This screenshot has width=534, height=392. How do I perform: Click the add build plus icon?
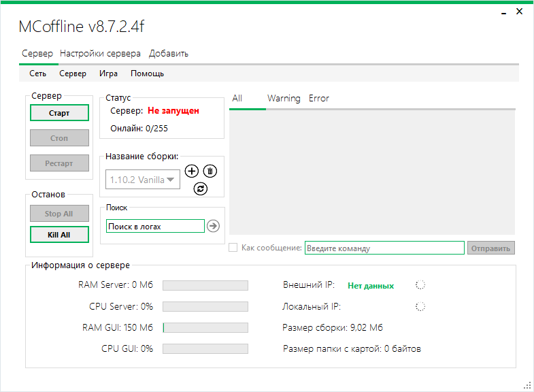pos(192,171)
